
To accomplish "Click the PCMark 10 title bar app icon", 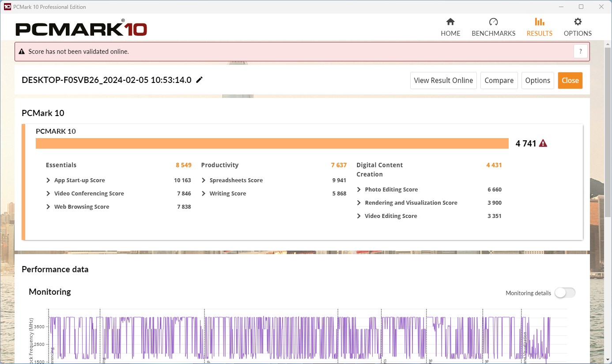I will tap(7, 7).
